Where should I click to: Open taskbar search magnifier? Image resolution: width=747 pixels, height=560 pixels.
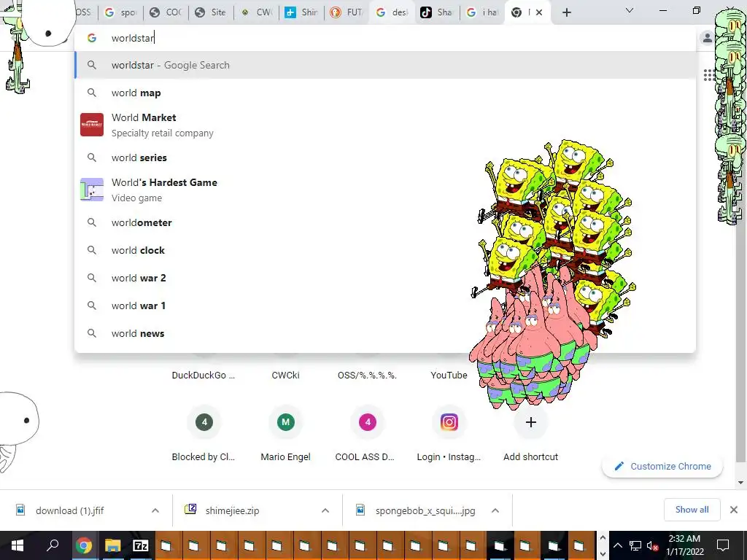tap(53, 545)
